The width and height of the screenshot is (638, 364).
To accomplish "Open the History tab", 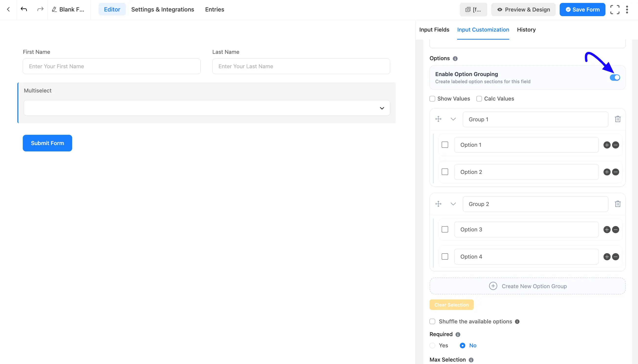I will tap(526, 30).
